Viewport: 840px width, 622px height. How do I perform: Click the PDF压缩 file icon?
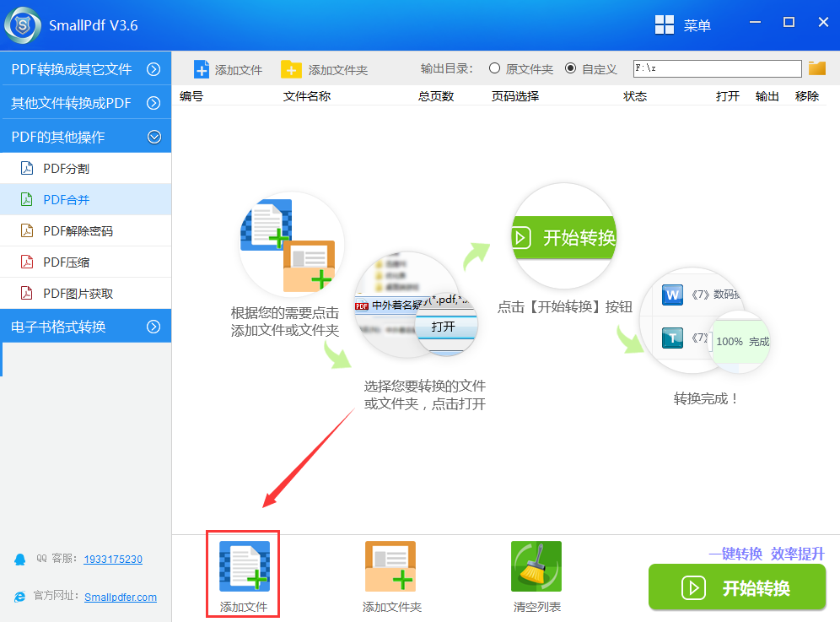pos(27,262)
